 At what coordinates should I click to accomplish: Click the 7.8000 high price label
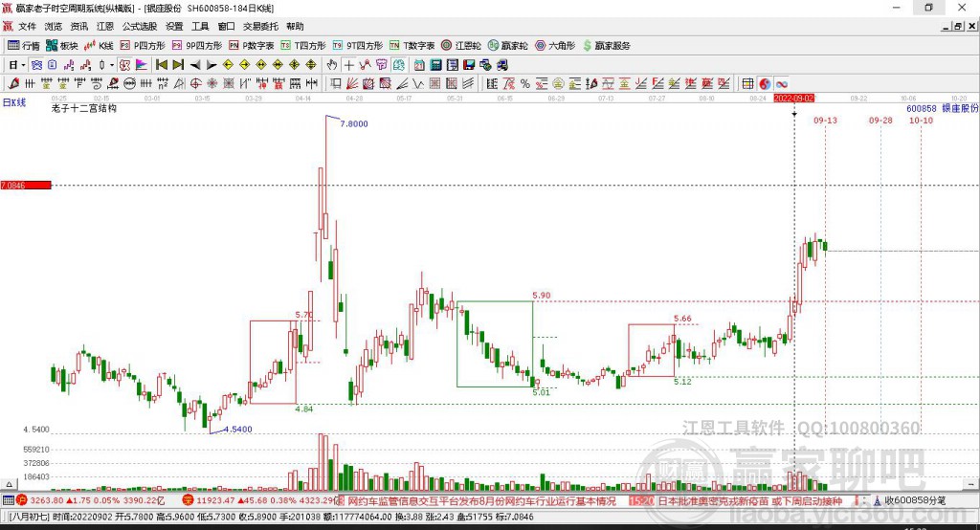pos(354,123)
